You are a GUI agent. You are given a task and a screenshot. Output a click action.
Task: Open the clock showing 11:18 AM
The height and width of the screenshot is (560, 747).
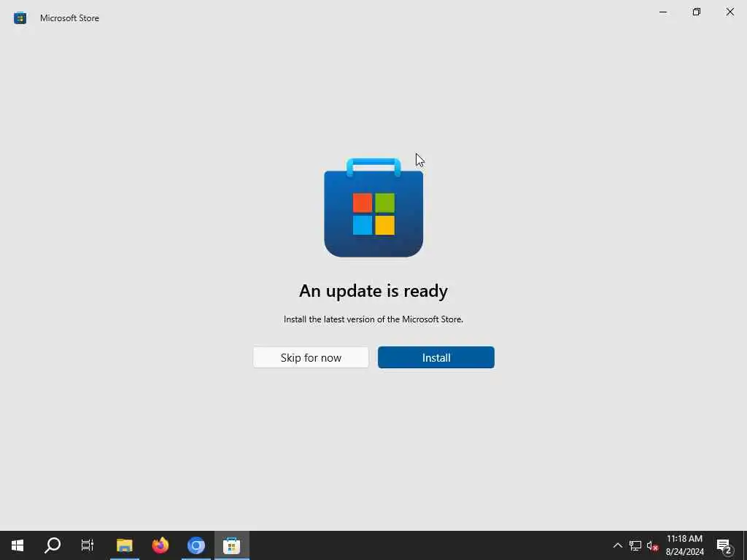point(684,545)
